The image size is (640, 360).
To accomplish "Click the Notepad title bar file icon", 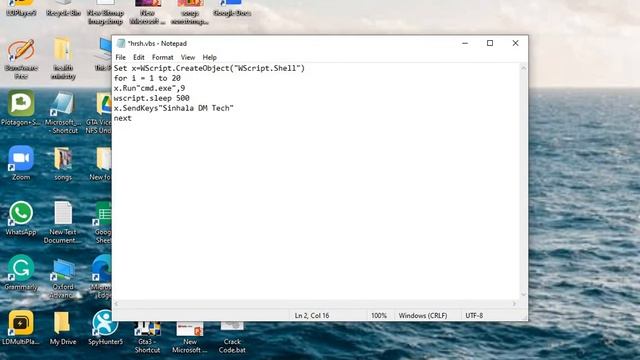I will (120, 43).
